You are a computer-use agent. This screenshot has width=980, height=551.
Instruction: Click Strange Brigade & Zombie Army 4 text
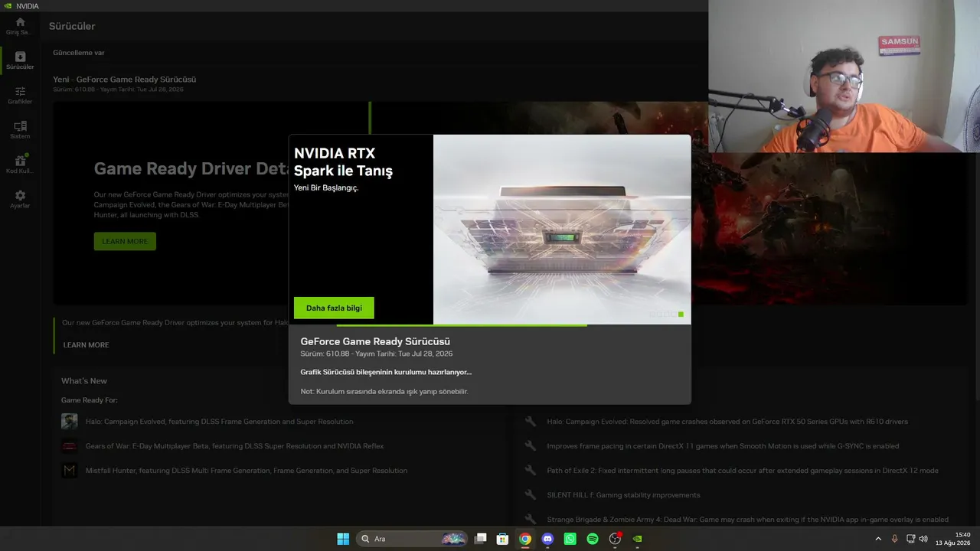tap(747, 520)
